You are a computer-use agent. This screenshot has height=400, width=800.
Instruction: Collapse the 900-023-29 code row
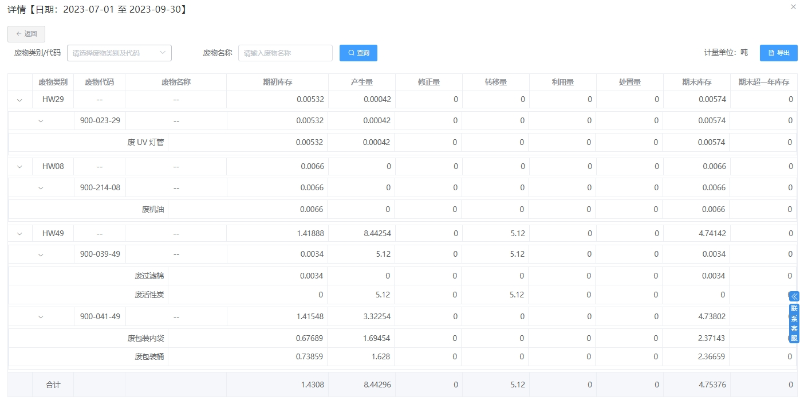coord(40,121)
